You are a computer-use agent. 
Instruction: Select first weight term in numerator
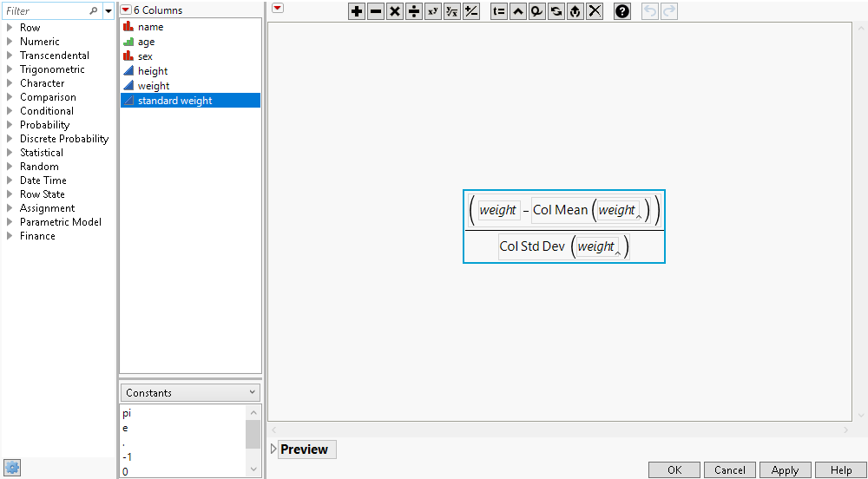[499, 210]
